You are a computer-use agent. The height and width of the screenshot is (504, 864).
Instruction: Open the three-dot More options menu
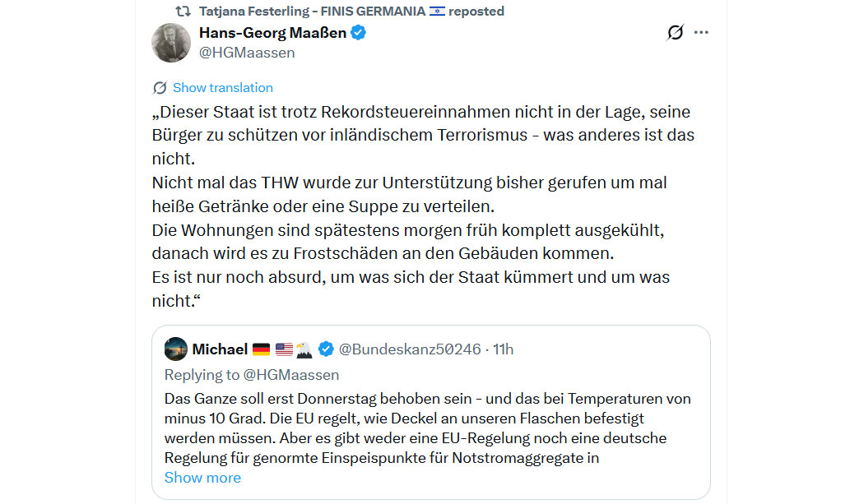[x=701, y=33]
